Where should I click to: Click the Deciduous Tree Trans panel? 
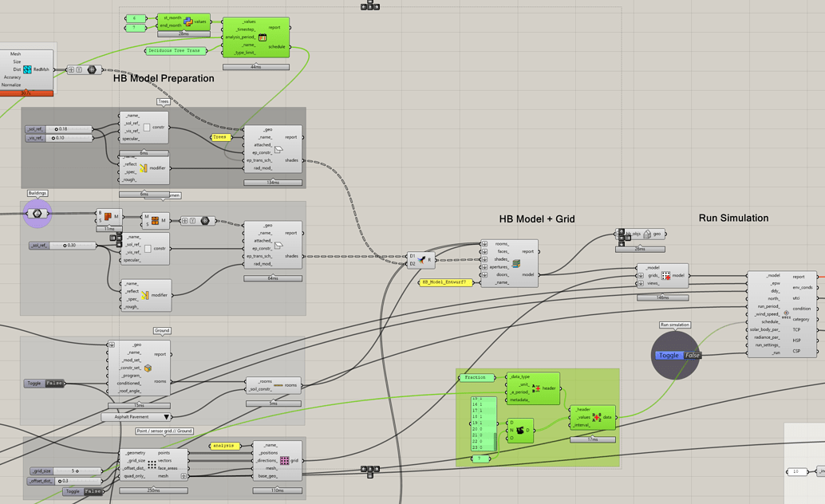[176, 50]
